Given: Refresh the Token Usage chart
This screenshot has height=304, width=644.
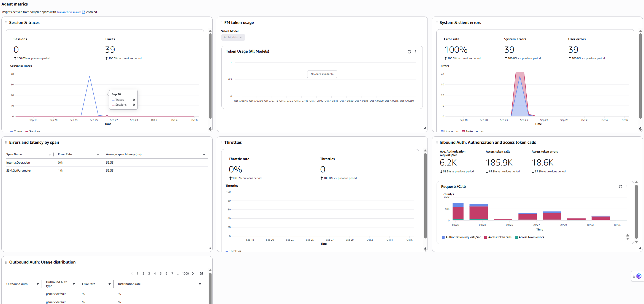Looking at the screenshot, I should (x=409, y=52).
